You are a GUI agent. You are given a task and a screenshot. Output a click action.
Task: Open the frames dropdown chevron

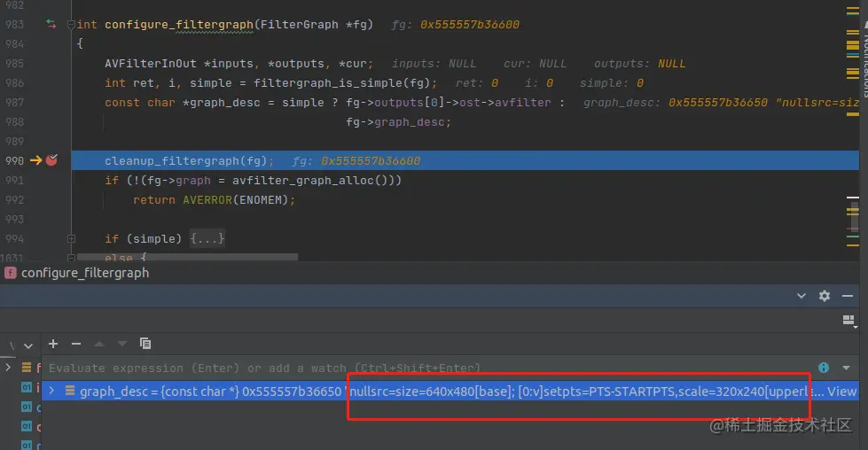tap(28, 346)
